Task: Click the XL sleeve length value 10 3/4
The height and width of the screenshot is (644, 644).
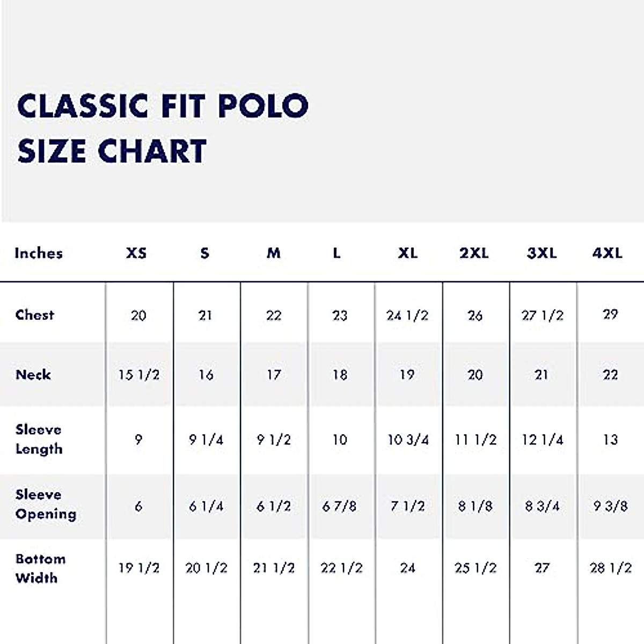Action: (x=408, y=440)
